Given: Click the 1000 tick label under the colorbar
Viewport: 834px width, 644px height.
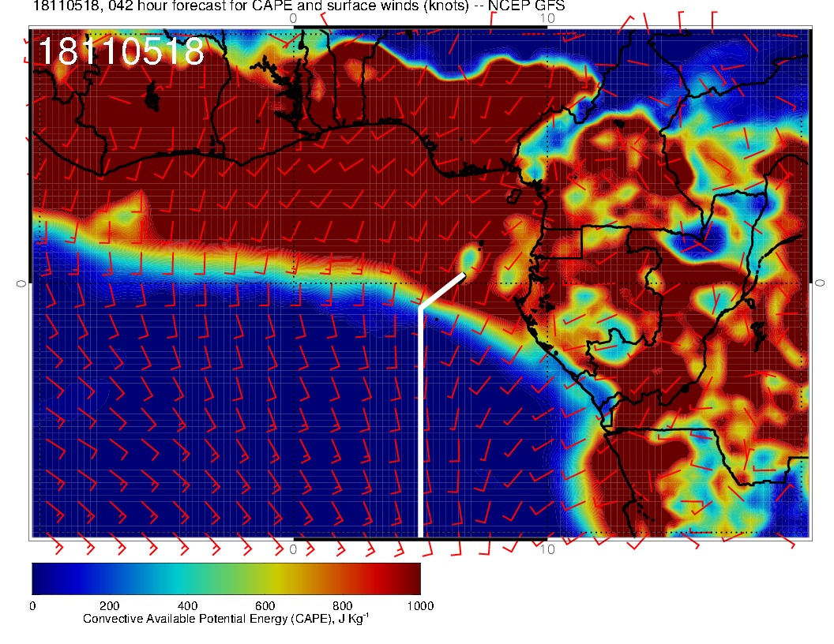Looking at the screenshot, I should click(419, 605).
